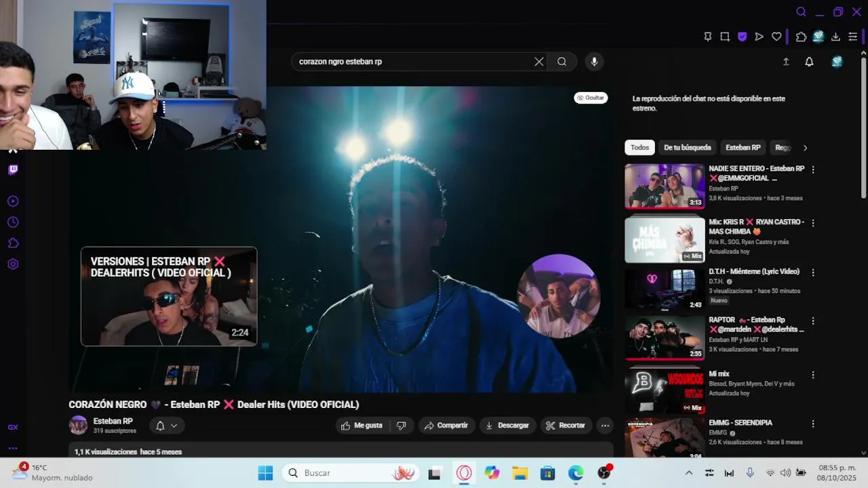This screenshot has height=488, width=868.
Task: Show hidden system tray icons chevron
Action: pyautogui.click(x=689, y=473)
